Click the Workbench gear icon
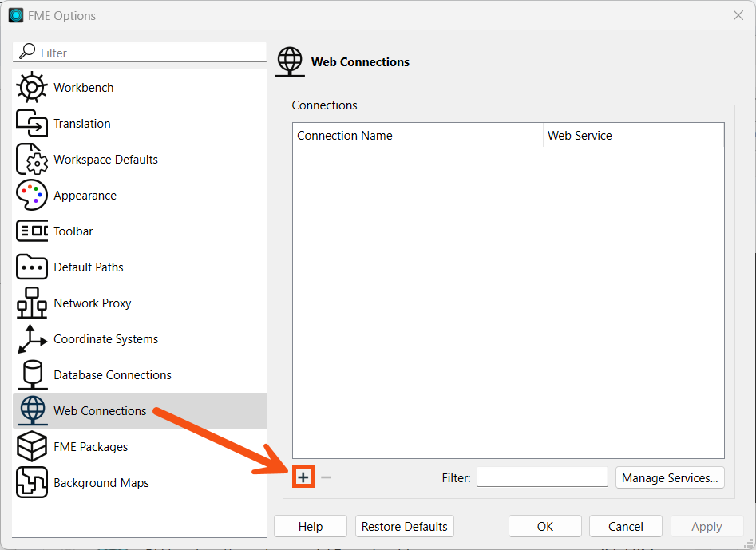The width and height of the screenshot is (756, 550). click(x=32, y=87)
